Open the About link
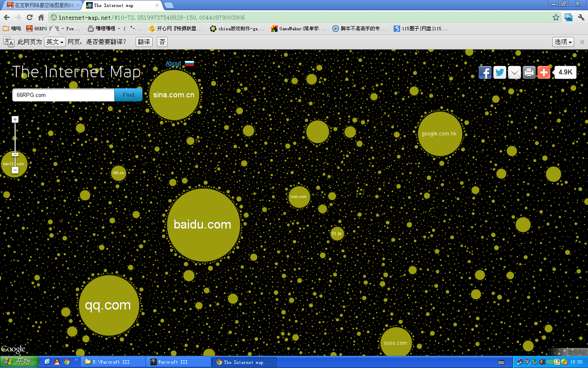 173,63
